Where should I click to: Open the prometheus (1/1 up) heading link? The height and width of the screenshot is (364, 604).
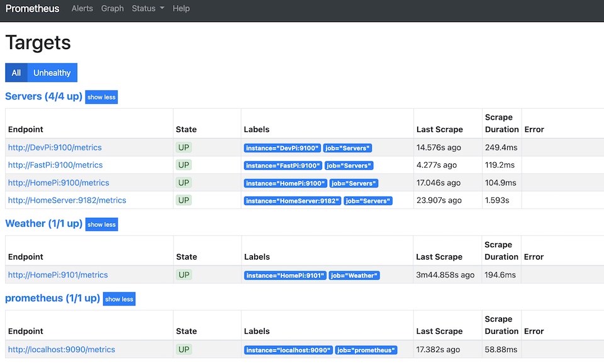pyautogui.click(x=52, y=298)
